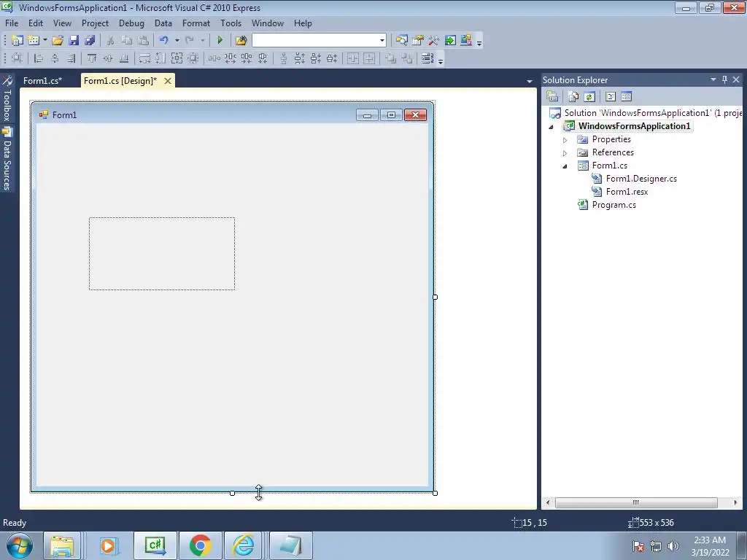Collapse the WindowsFormsApplication1 project node
Image resolution: width=747 pixels, height=560 pixels.
(x=551, y=127)
